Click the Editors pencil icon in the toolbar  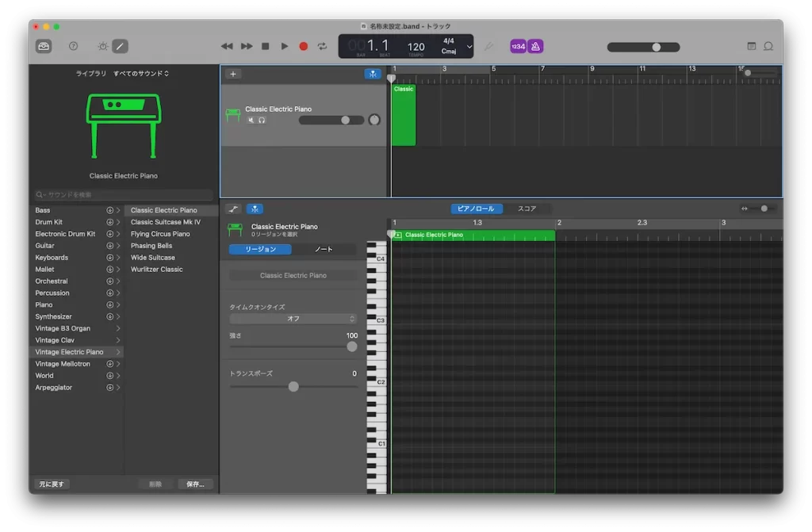(120, 47)
